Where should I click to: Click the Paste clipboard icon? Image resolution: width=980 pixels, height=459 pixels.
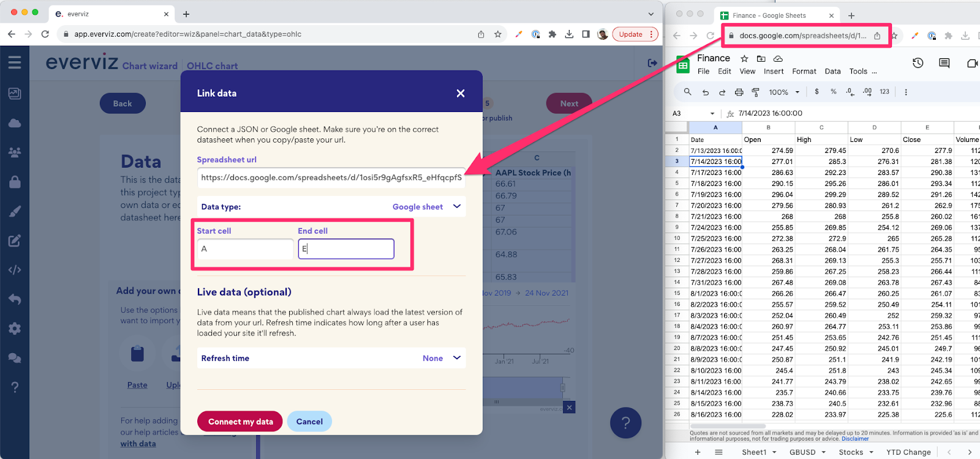tap(137, 354)
